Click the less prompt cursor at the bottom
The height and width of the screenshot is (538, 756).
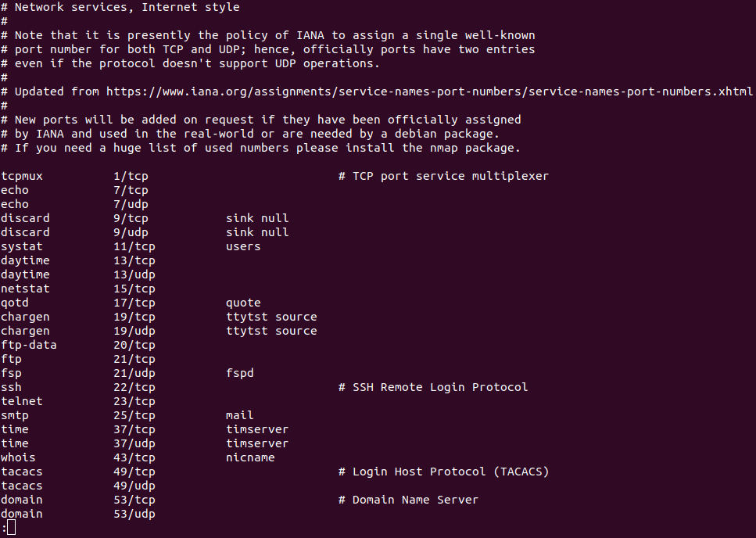coord(12,527)
